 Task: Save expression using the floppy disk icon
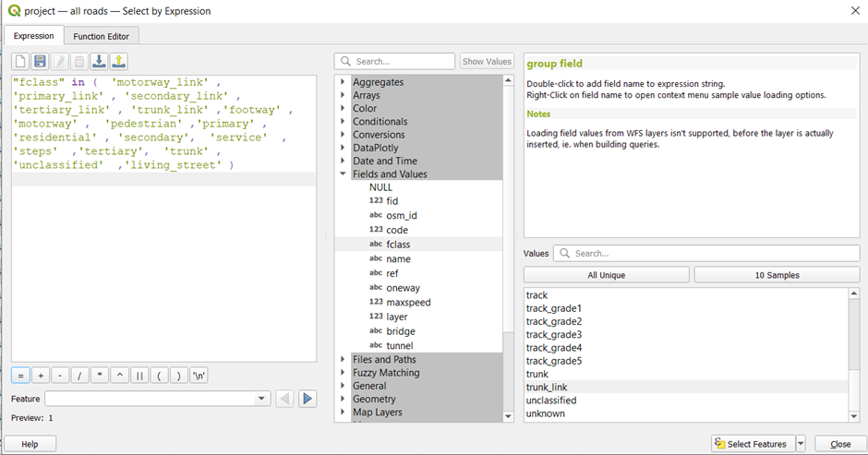(x=40, y=61)
